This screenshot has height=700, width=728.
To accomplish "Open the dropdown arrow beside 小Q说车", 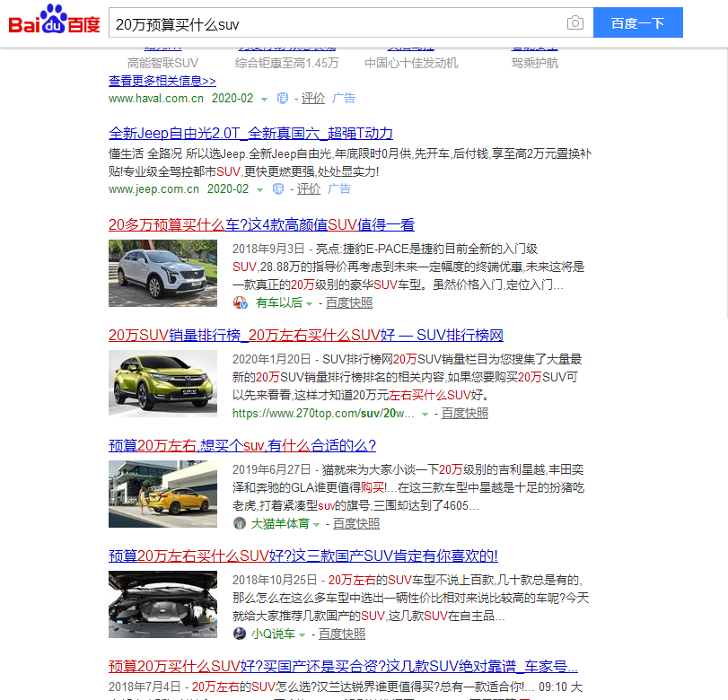I will pos(302,635).
